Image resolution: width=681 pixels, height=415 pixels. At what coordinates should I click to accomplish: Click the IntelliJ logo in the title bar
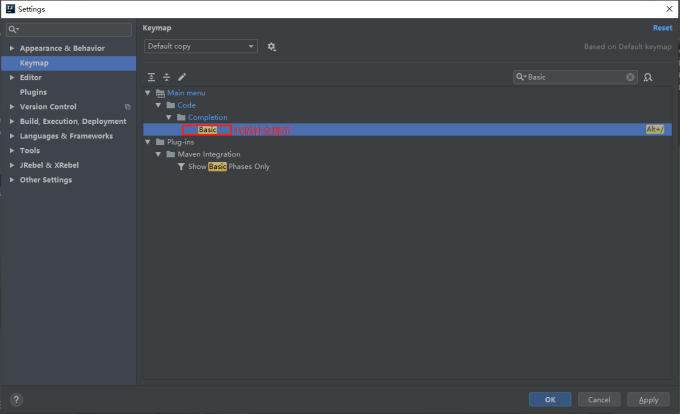(10, 9)
